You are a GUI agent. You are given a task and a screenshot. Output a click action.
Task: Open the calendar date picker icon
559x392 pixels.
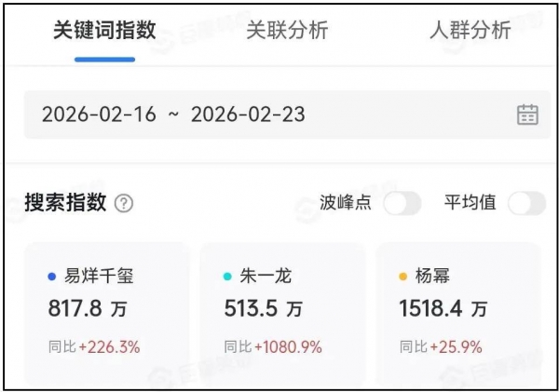pyautogui.click(x=527, y=115)
